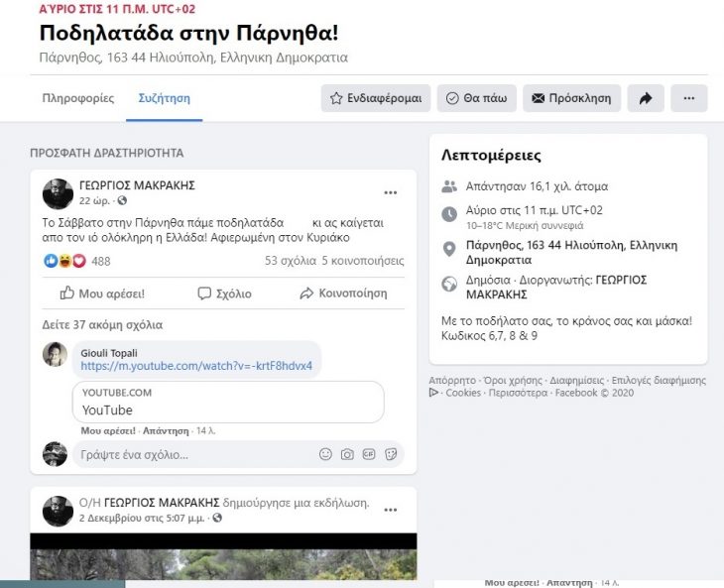This screenshot has width=724, height=588.
Task: Expand Δείτε 37 ακόμη σχόλια
Action: point(102,324)
